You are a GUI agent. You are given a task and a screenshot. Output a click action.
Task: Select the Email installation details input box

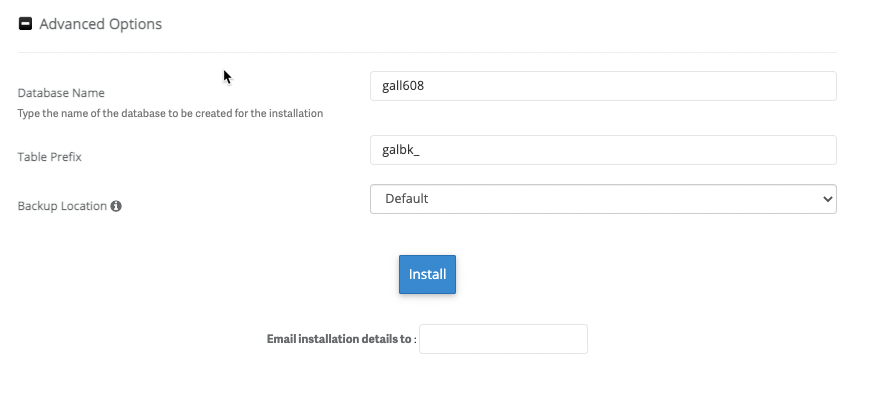coord(503,339)
